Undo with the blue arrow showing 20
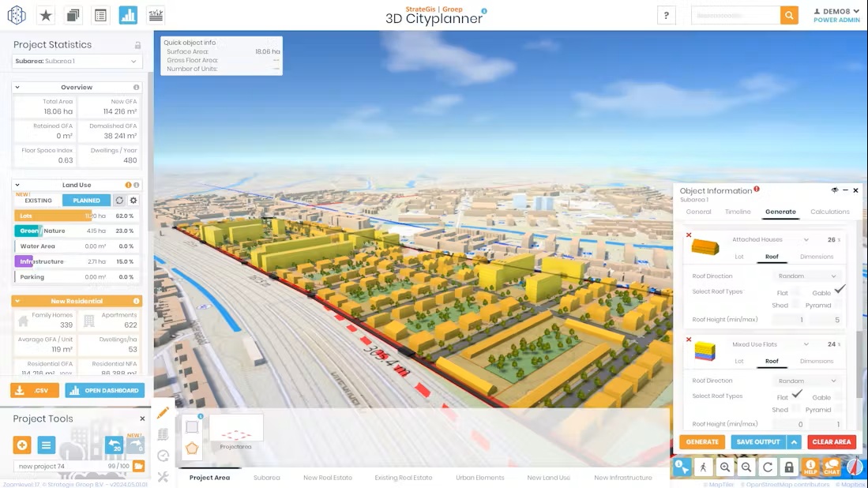 click(x=114, y=445)
